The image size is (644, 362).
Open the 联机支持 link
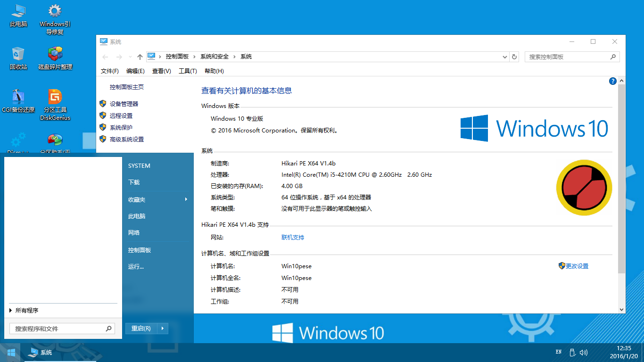(x=293, y=238)
